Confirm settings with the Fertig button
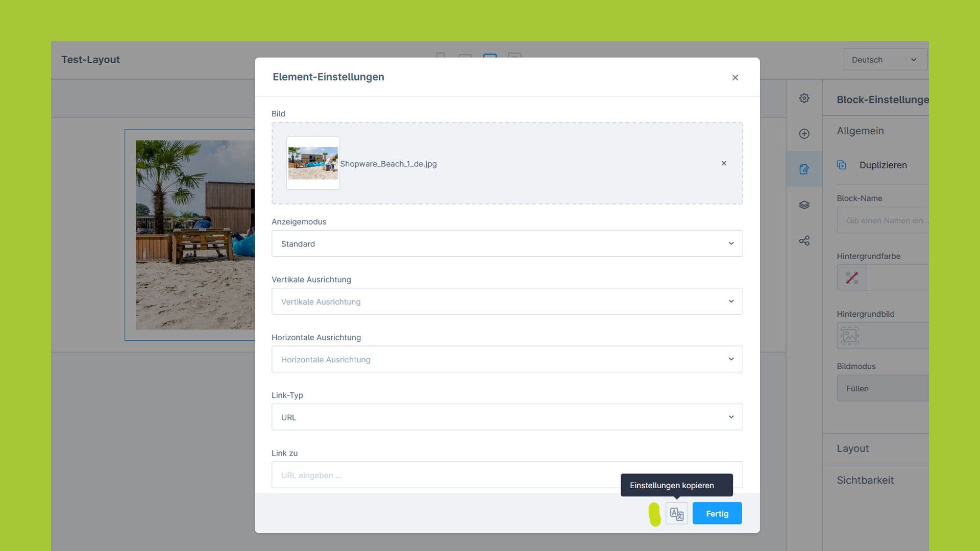The image size is (980, 551). tap(717, 514)
